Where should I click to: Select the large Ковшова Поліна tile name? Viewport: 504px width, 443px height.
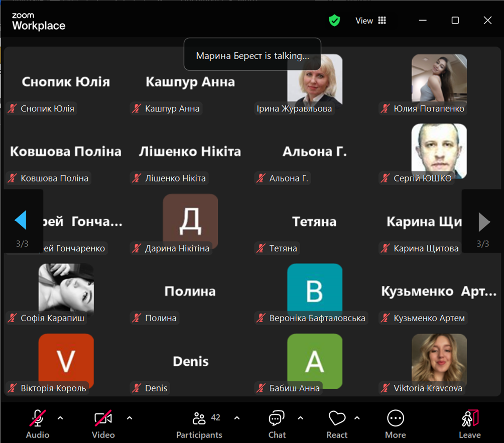(x=66, y=152)
